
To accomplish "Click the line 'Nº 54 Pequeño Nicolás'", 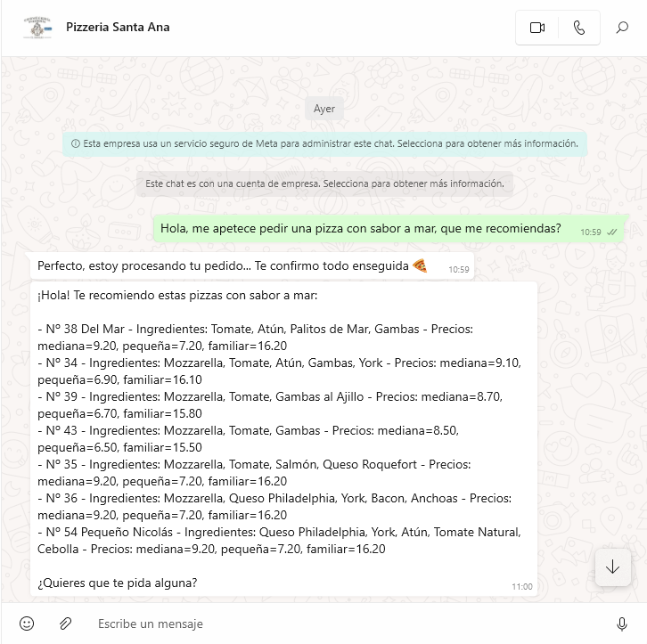I will [279, 540].
